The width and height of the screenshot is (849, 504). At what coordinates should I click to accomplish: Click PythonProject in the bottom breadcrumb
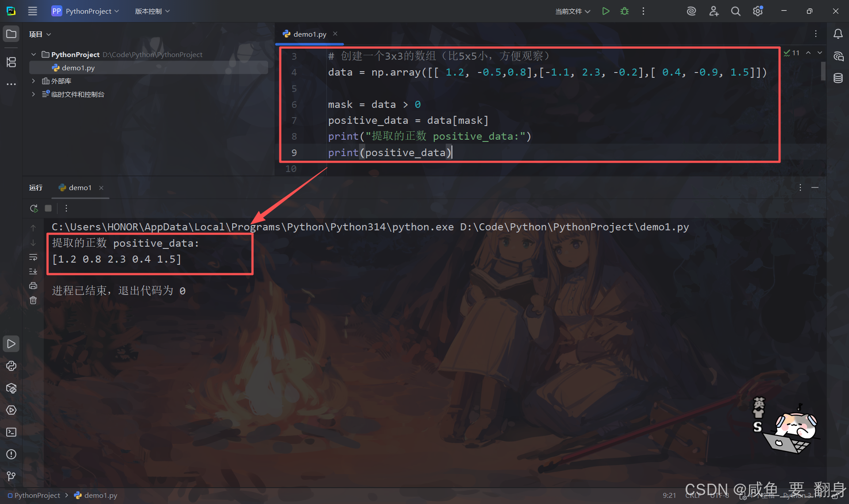37,495
